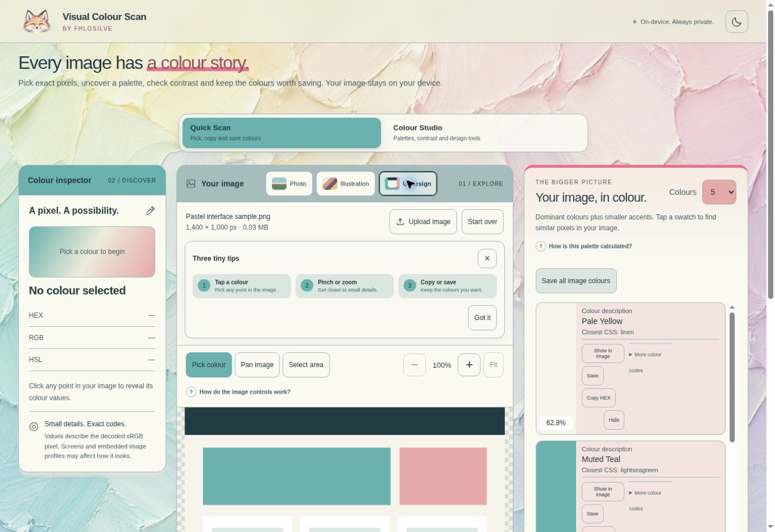Copy HEX for Pale Yellow
775x532 pixels.
tap(598, 398)
